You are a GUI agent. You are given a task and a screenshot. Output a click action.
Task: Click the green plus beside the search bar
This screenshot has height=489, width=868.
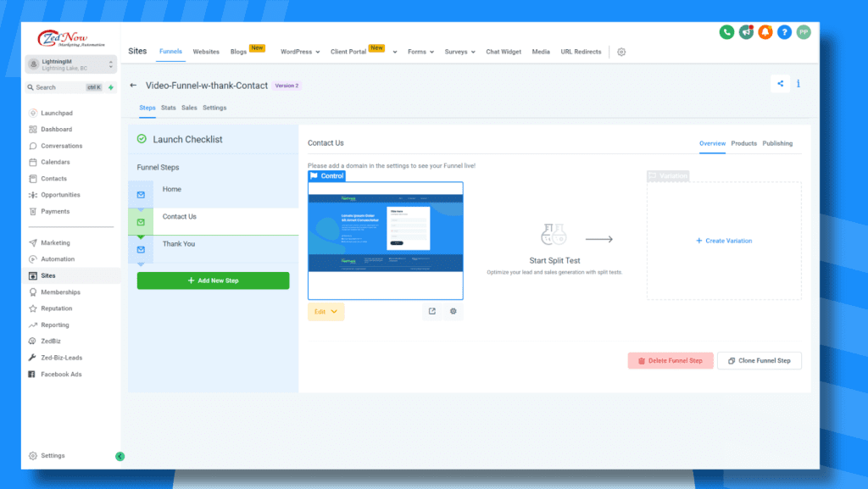tap(109, 86)
